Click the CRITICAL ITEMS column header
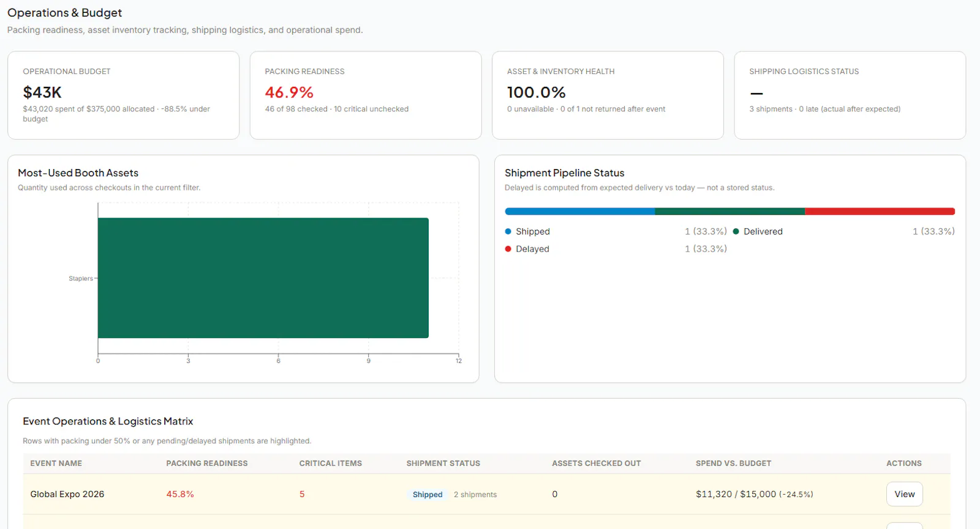 coord(330,463)
